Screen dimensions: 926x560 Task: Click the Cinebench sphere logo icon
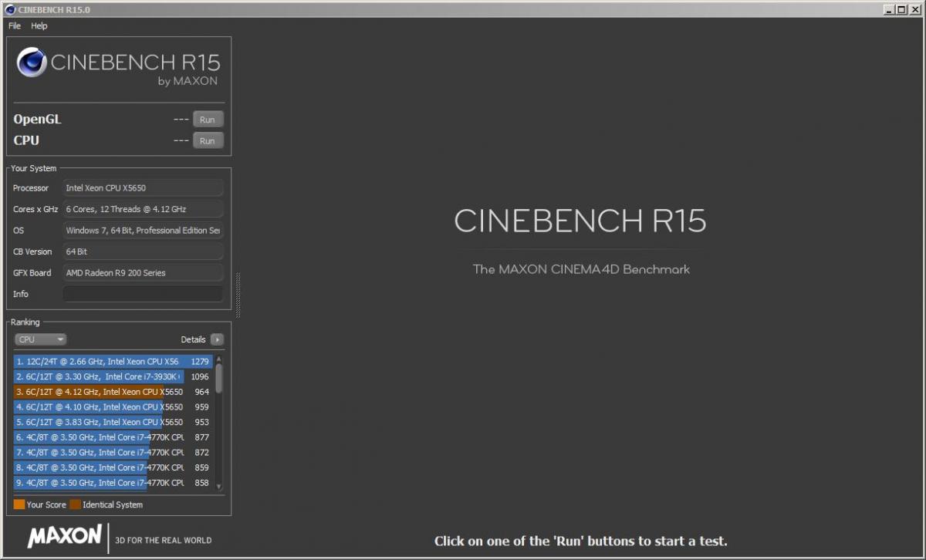point(32,62)
